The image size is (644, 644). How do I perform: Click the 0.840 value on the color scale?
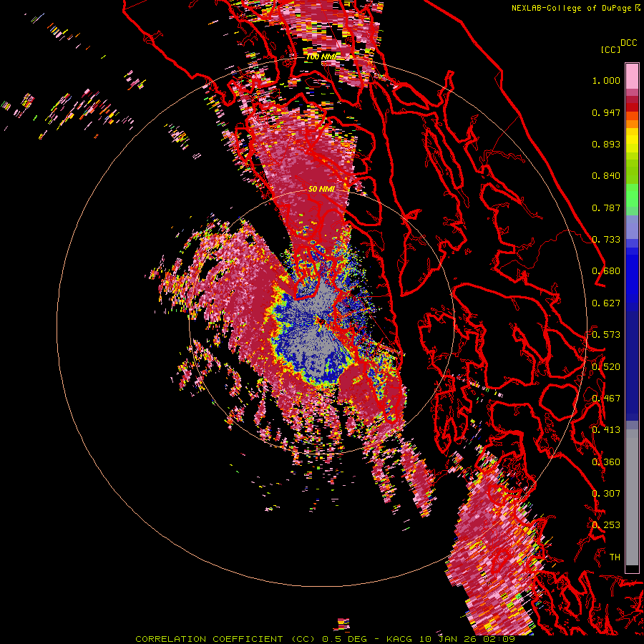pos(606,176)
